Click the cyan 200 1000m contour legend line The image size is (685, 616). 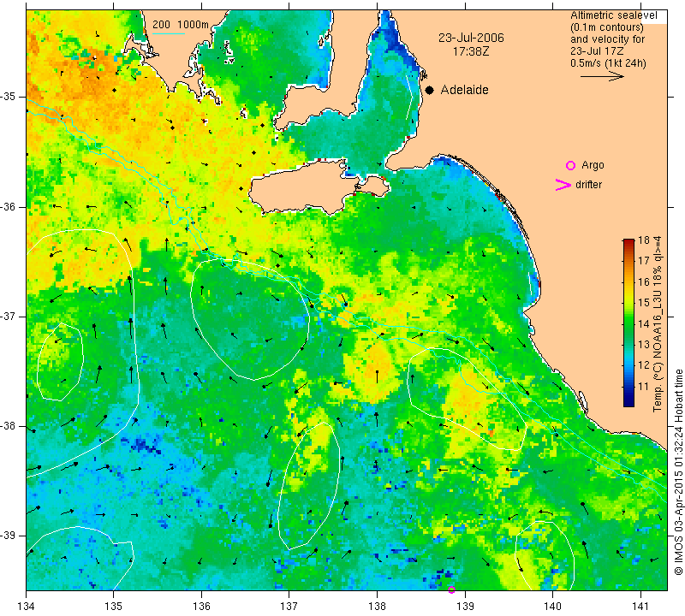tap(169, 33)
